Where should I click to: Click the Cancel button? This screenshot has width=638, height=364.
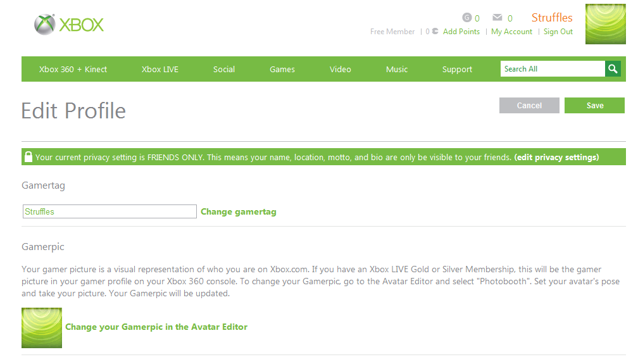[x=529, y=106]
